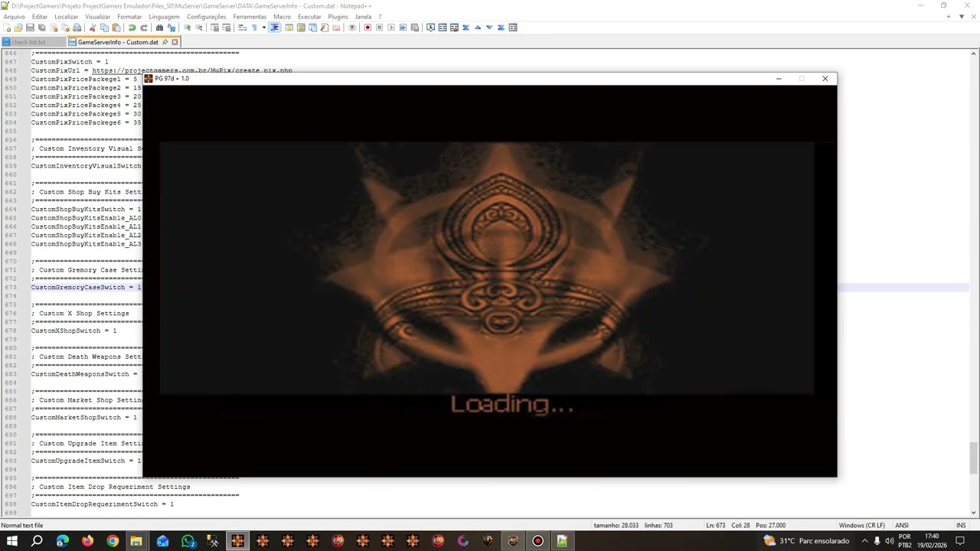Click the Windows Start button
The image size is (980, 551).
tap(12, 541)
